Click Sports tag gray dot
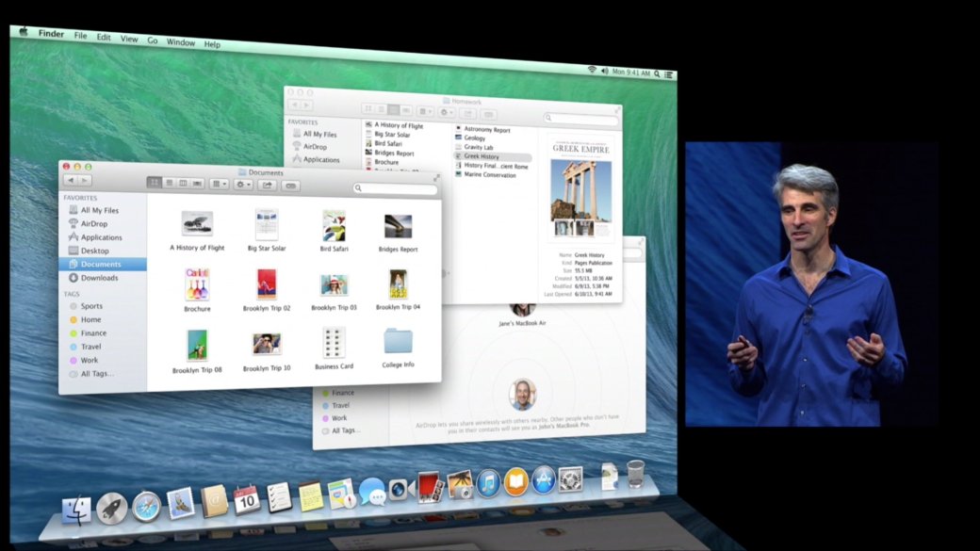This screenshot has height=551, width=980. (x=73, y=306)
